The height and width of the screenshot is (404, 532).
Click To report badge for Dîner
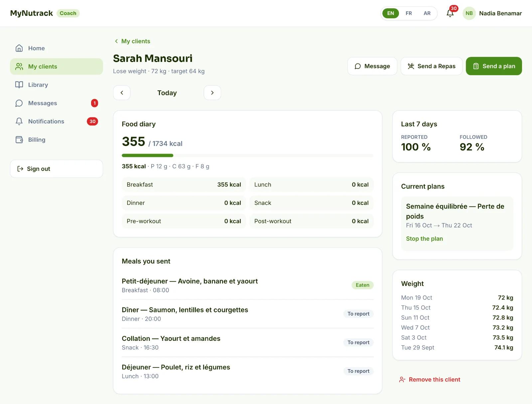pos(358,314)
